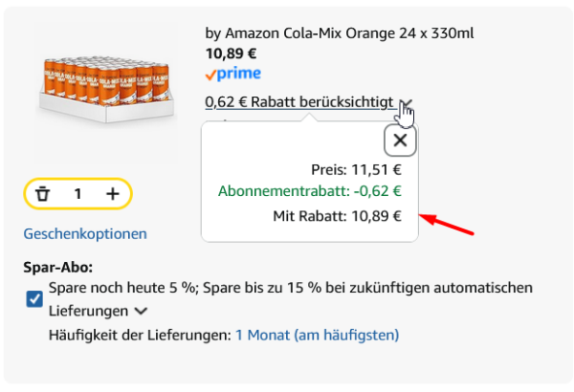This screenshot has height=392, width=574.
Task: Collapse the chevron beside Rabatt berücksichtigt
Action: click(x=407, y=103)
